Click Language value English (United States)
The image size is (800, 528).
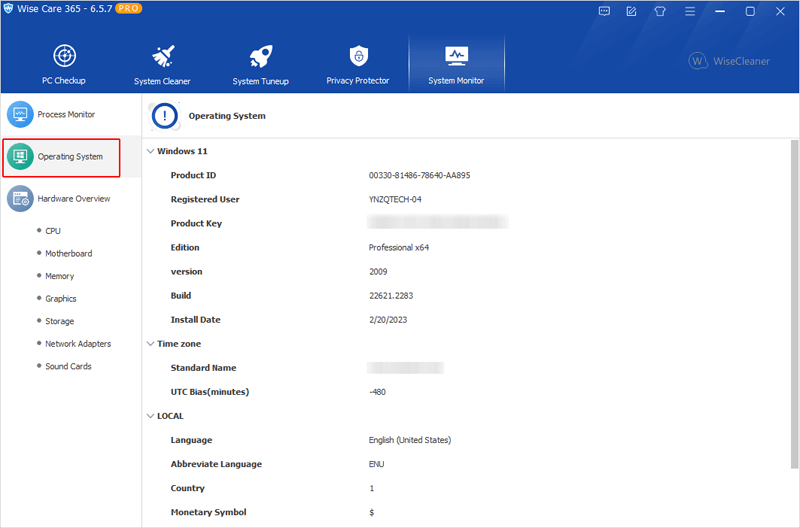pos(410,440)
